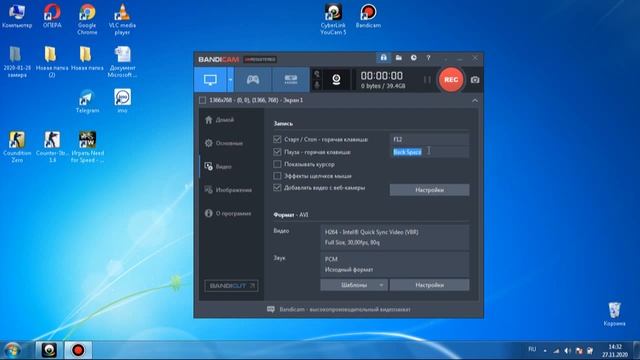The image size is (640, 360).
Task: Enable Эффекты щелчков мыши checkbox
Action: (x=278, y=176)
